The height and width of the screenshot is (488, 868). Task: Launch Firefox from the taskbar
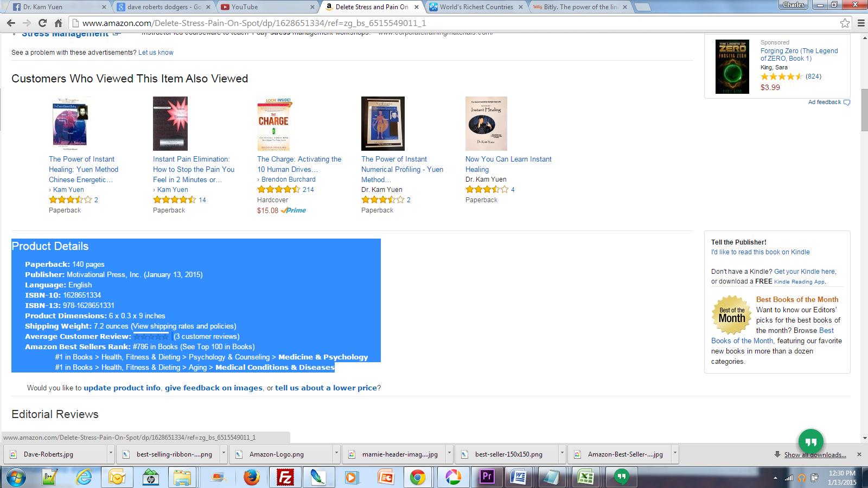[x=251, y=477]
